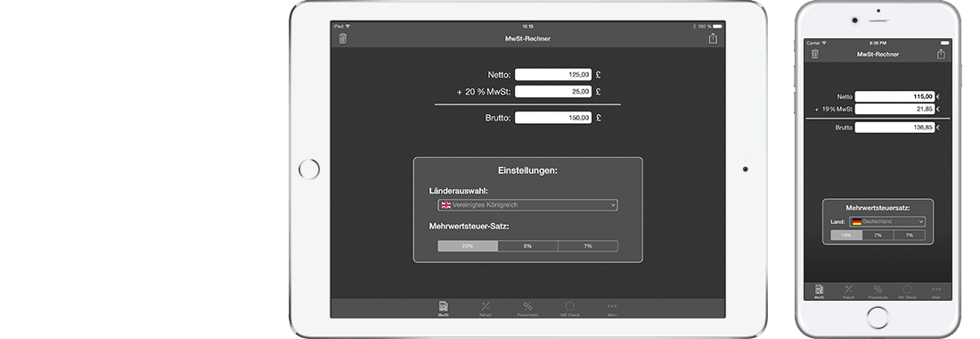Open the Rabatt tab on the iPhone

coord(848,292)
